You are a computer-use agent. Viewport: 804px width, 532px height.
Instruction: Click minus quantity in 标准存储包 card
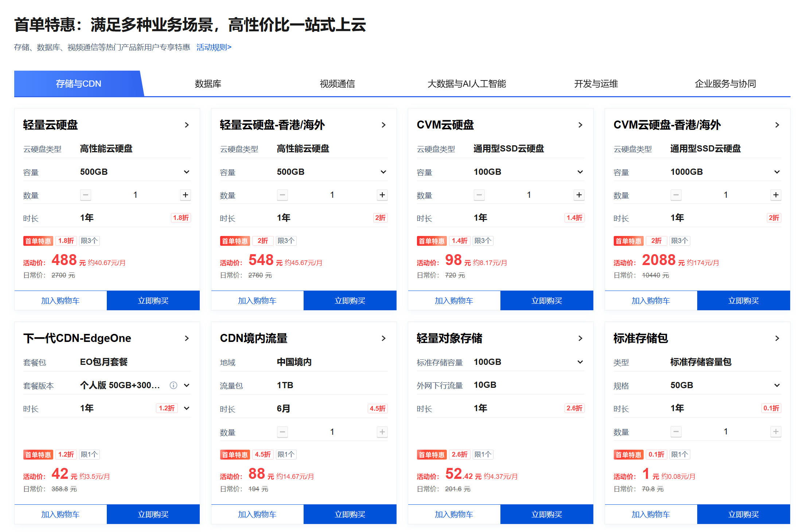coord(676,431)
